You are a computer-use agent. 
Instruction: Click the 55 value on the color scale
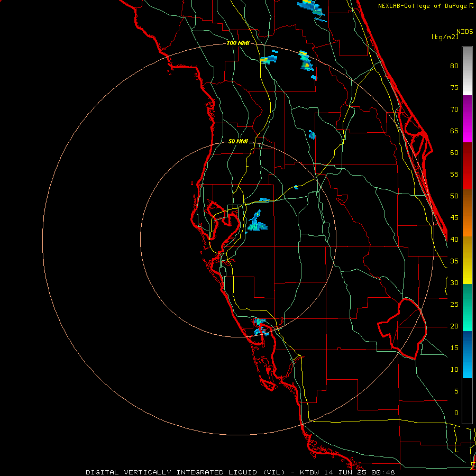[x=454, y=174]
